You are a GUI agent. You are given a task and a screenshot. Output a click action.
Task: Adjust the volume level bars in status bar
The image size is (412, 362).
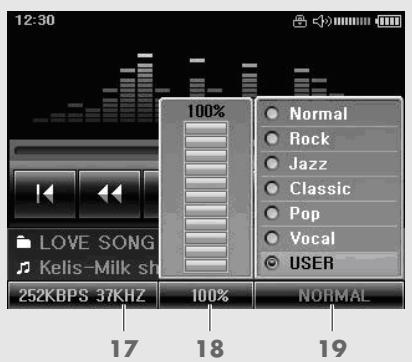352,21
